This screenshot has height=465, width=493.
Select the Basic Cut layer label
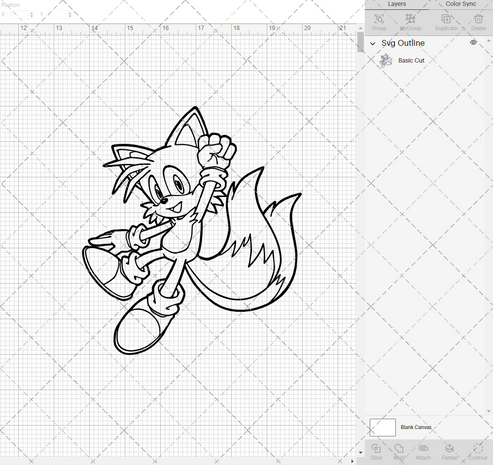point(411,61)
